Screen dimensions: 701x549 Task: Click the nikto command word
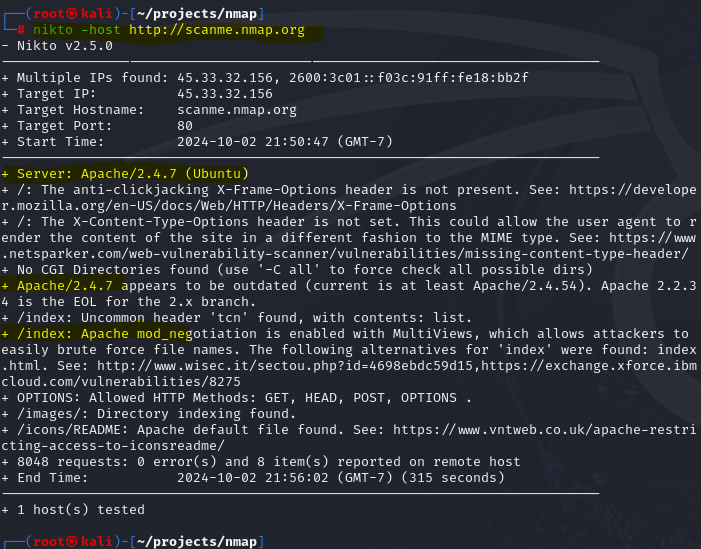pos(53,30)
